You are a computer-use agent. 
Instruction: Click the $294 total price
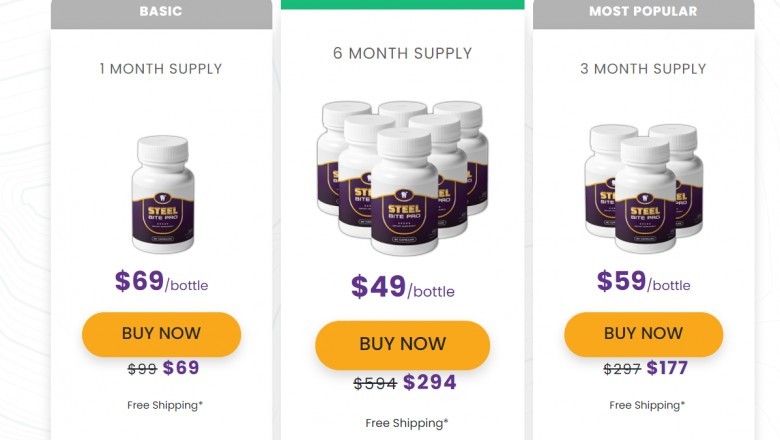pyautogui.click(x=430, y=382)
